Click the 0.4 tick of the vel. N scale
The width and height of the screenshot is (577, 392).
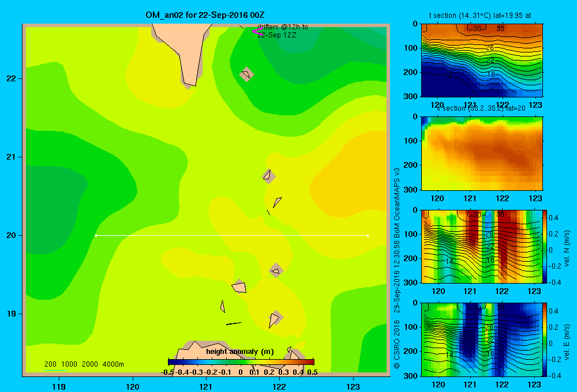[x=553, y=218]
